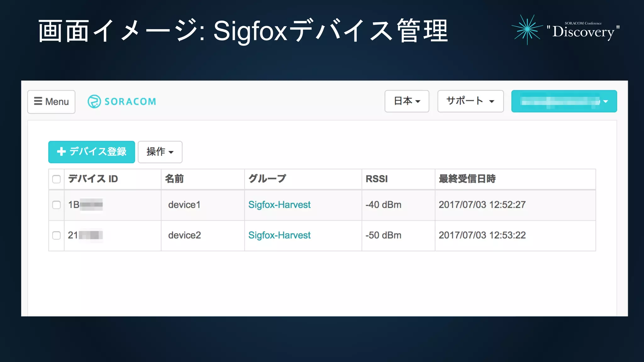Click the 2017/07/03 12:53:22 timestamp

(x=482, y=235)
